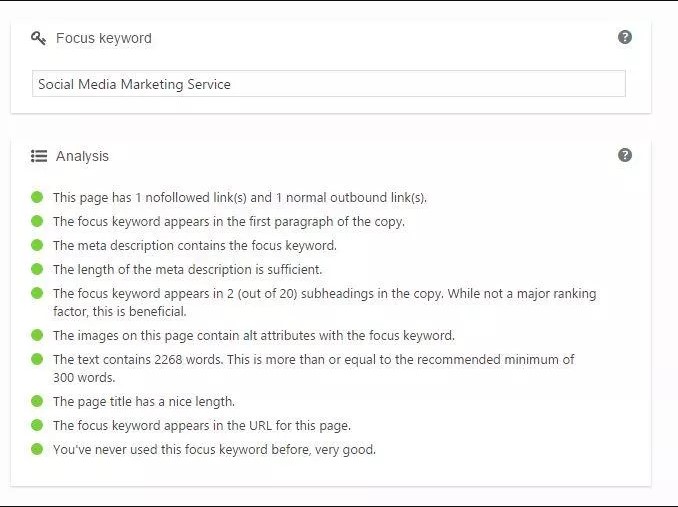Click green bullet for word count result

pos(37,359)
